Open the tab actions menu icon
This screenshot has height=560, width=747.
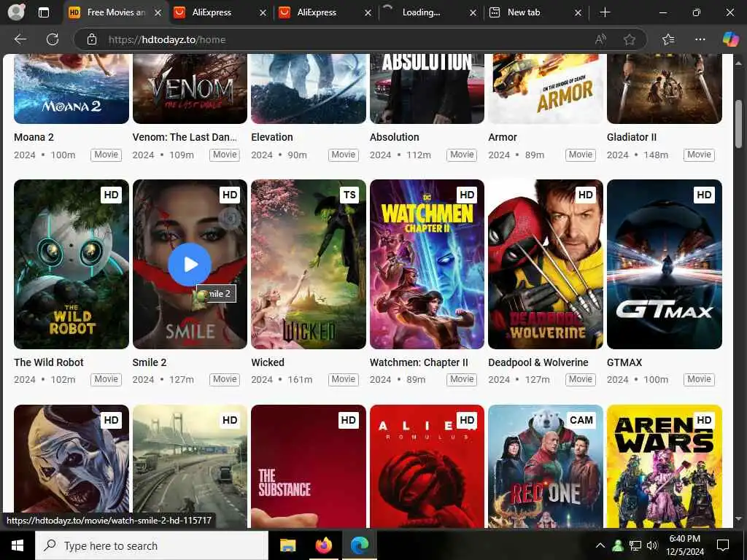(43, 12)
